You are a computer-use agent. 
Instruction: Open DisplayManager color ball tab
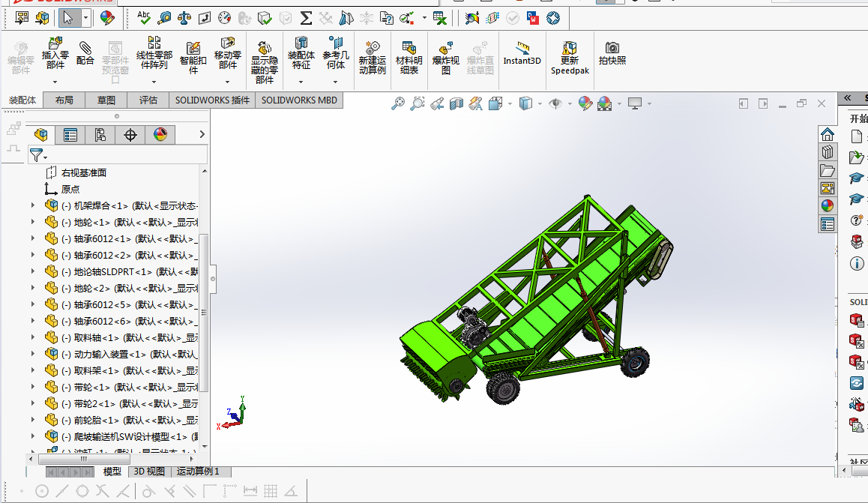[160, 134]
